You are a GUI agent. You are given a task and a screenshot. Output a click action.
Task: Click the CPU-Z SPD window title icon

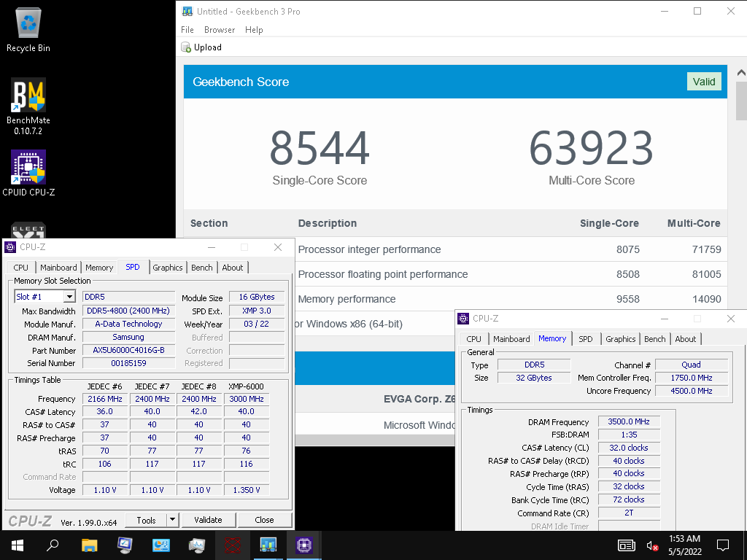(10, 246)
